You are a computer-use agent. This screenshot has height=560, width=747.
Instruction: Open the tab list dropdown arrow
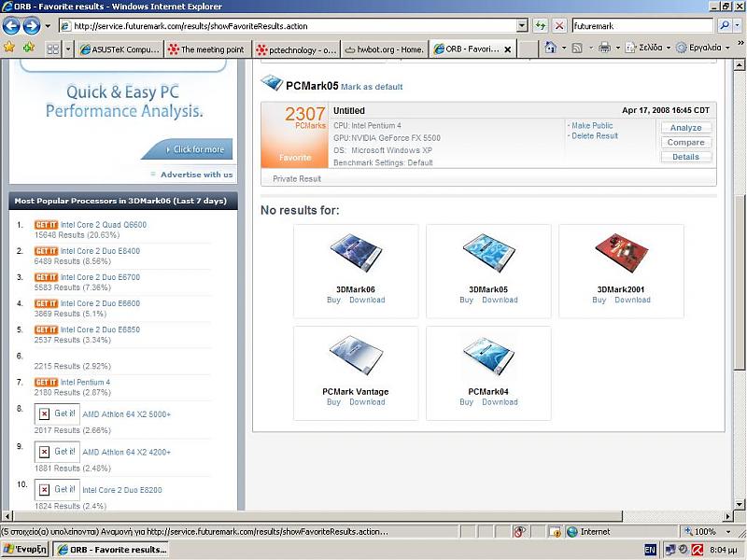click(x=68, y=49)
